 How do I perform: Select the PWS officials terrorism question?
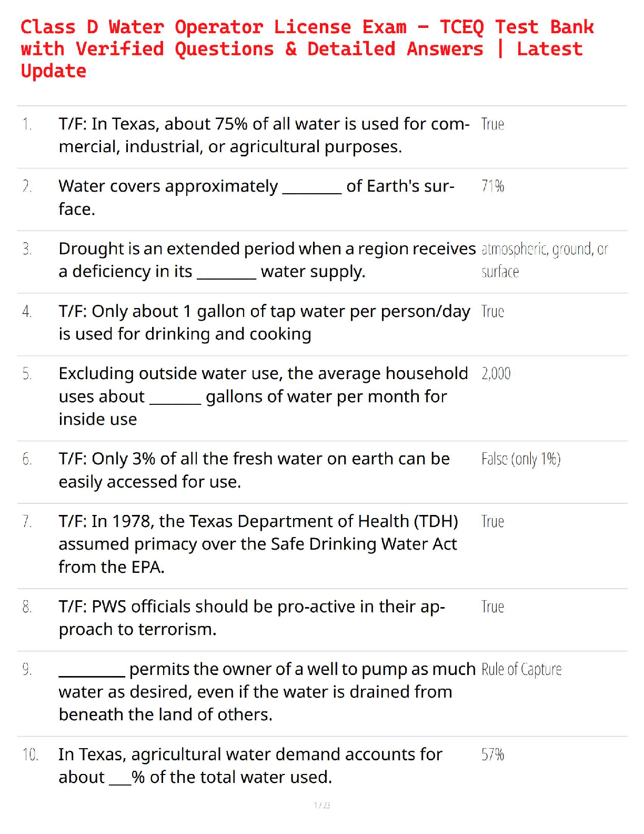click(x=252, y=618)
